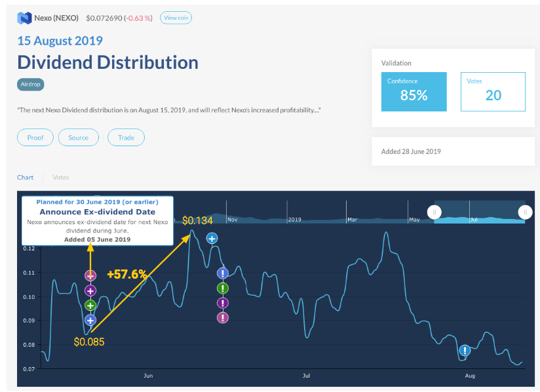Click the purple plus event marker
The height and width of the screenshot is (392, 540).
pyautogui.click(x=90, y=291)
